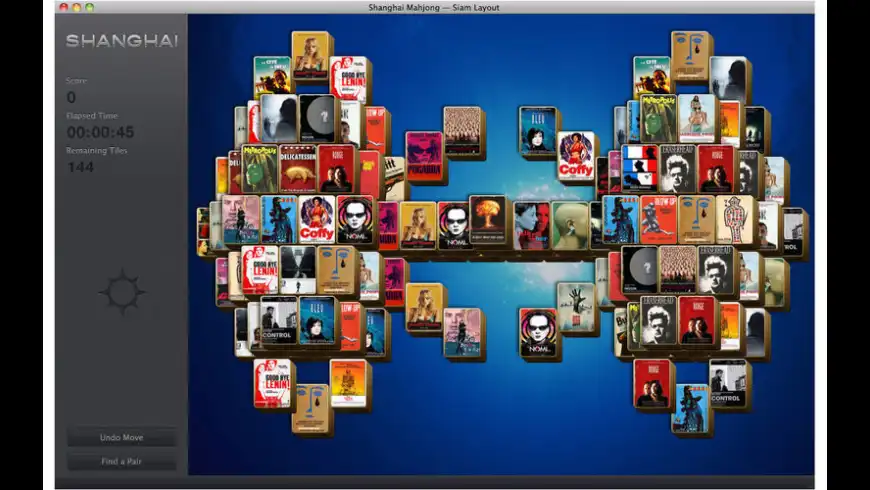The width and height of the screenshot is (870, 490).
Task: Pick the blue monster tile beside the Coffy tile
Action: (279, 220)
